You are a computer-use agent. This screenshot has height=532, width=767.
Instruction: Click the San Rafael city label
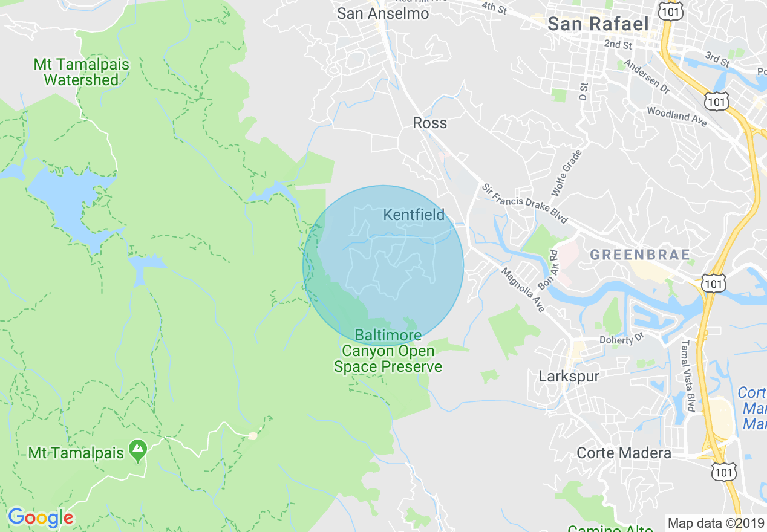598,24
